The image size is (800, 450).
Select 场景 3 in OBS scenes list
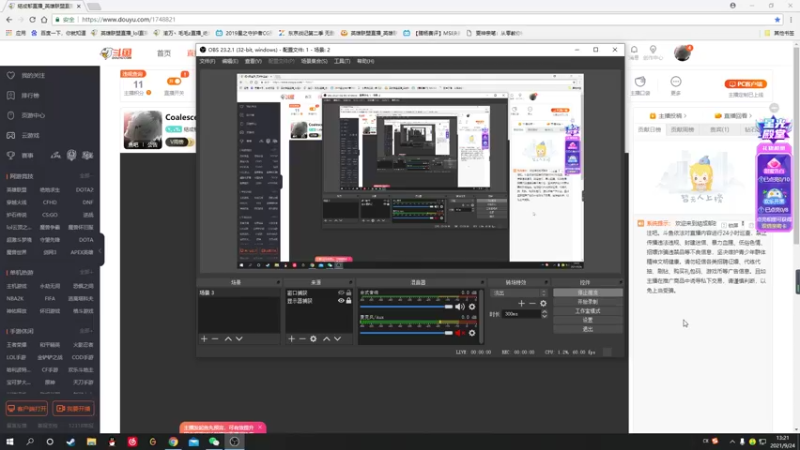coord(238,293)
